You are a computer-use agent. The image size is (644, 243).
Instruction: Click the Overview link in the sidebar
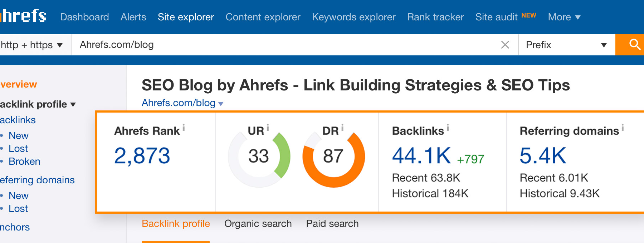click(x=18, y=84)
